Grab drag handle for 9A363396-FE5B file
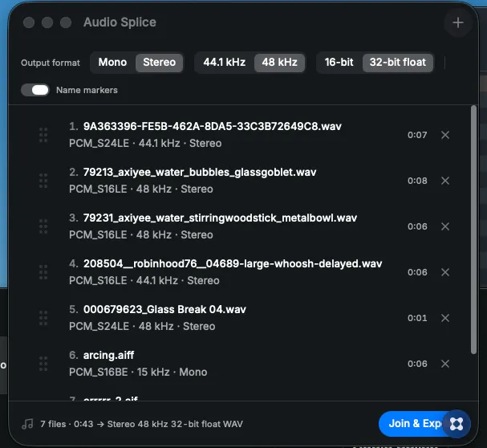This screenshot has width=487, height=448. click(43, 135)
